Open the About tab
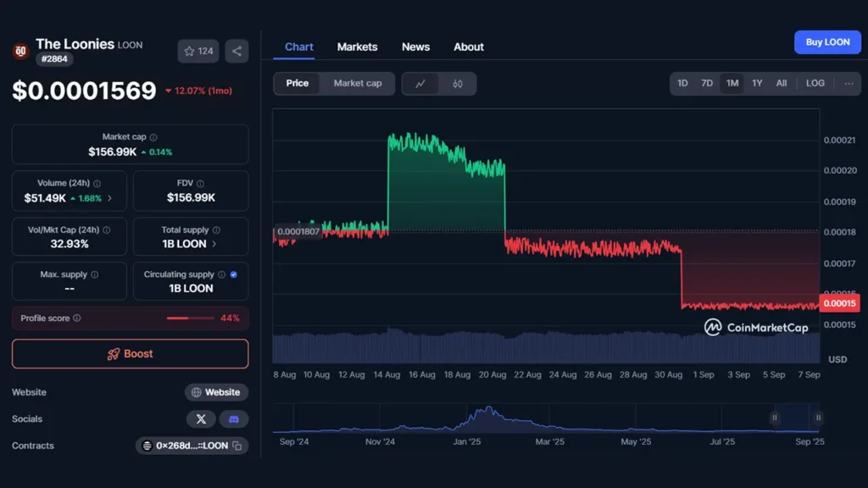 pos(468,47)
